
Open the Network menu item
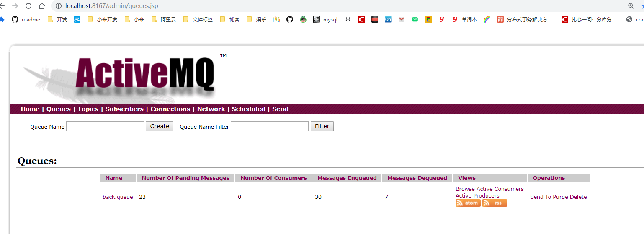211,109
